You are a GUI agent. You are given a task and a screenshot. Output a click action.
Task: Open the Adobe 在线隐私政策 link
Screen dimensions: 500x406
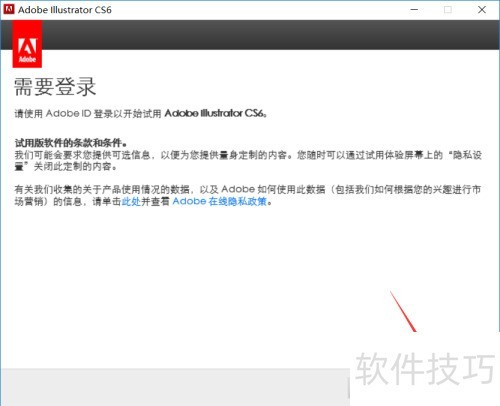click(220, 201)
